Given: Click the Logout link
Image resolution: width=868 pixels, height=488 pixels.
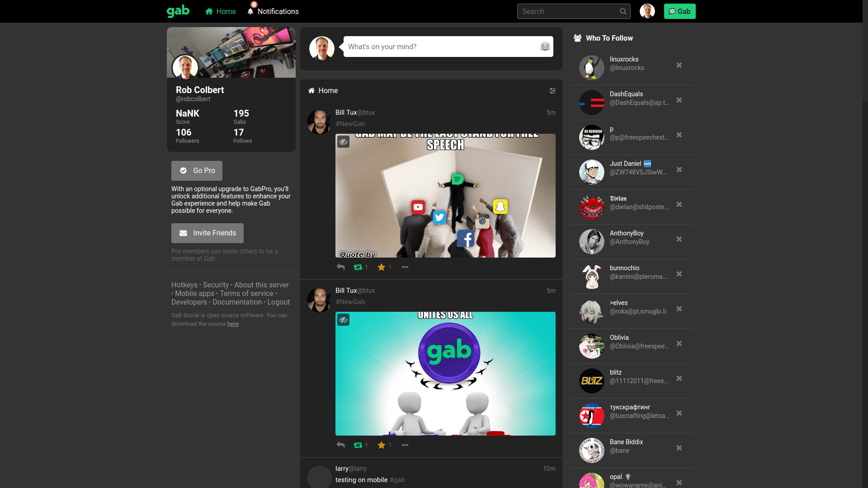Looking at the screenshot, I should click(278, 302).
